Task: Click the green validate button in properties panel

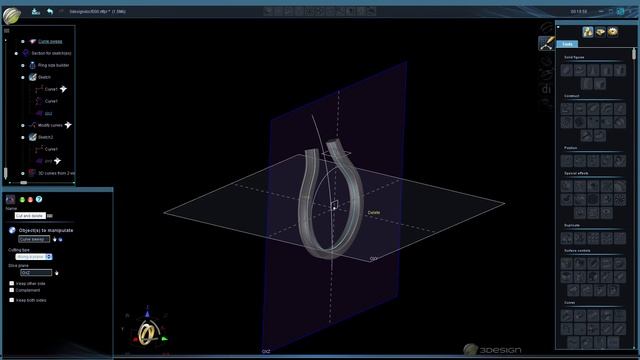Action: 22,200
